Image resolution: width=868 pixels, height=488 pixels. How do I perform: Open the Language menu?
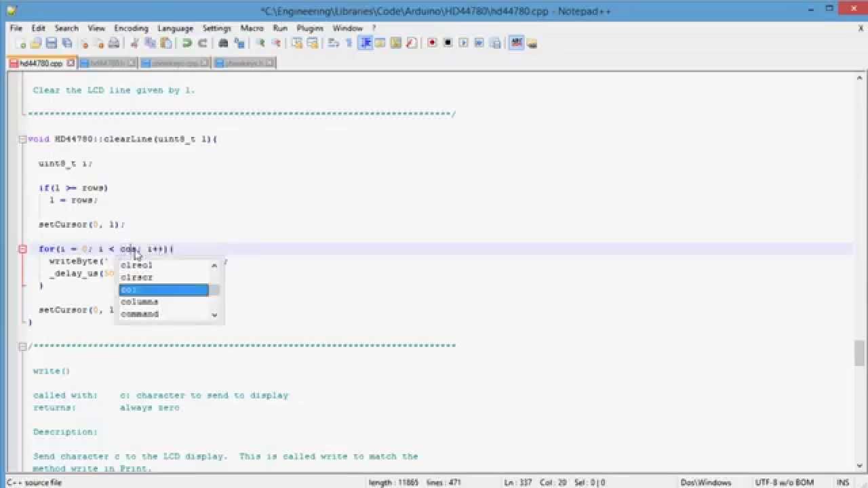tap(175, 28)
